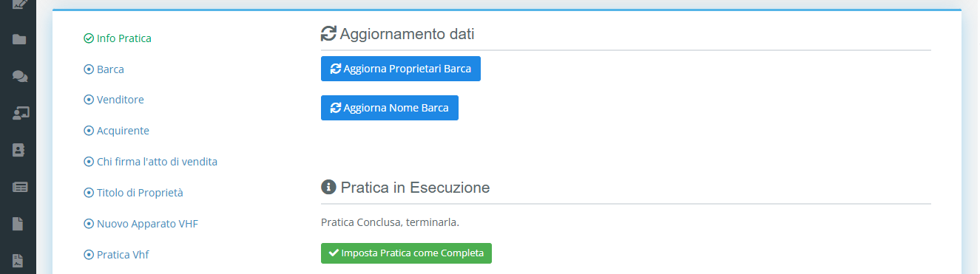Click the refresh icon on Aggiorna Nome Barca
980x274 pixels.
click(336, 108)
